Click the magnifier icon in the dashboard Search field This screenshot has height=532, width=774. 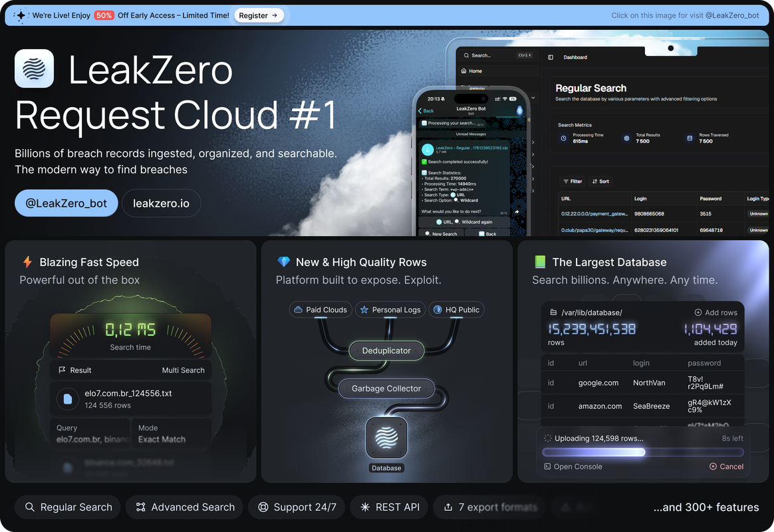466,55
